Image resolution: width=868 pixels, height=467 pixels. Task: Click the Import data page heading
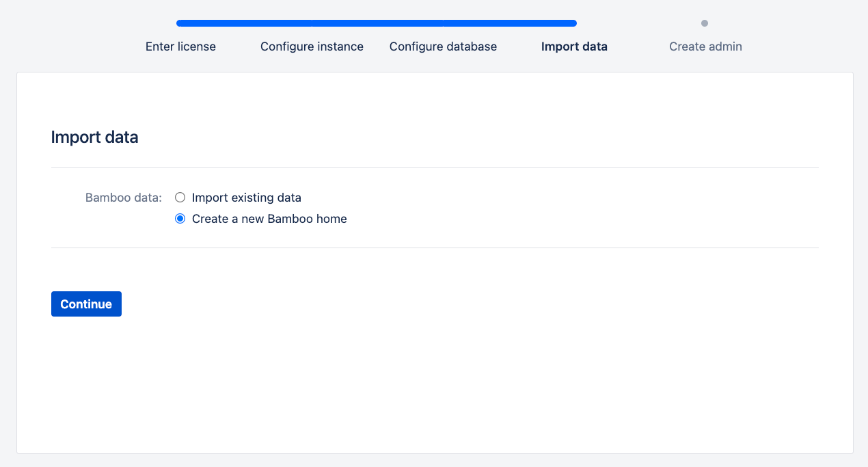(x=95, y=137)
